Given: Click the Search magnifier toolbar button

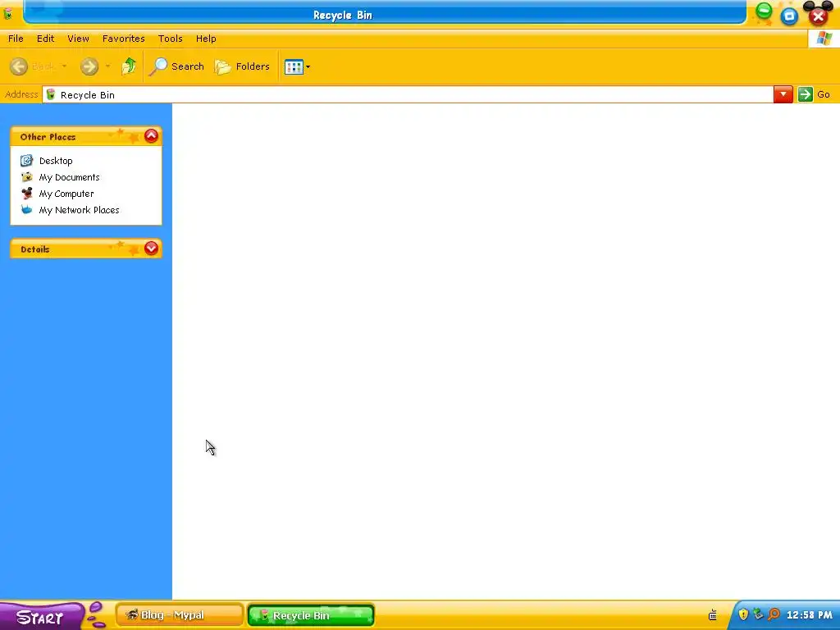Looking at the screenshot, I should (x=176, y=66).
